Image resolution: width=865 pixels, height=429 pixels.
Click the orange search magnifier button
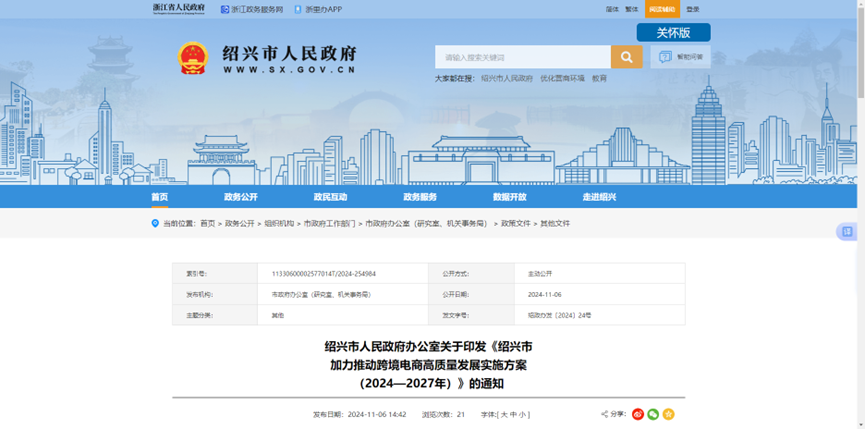click(x=626, y=57)
